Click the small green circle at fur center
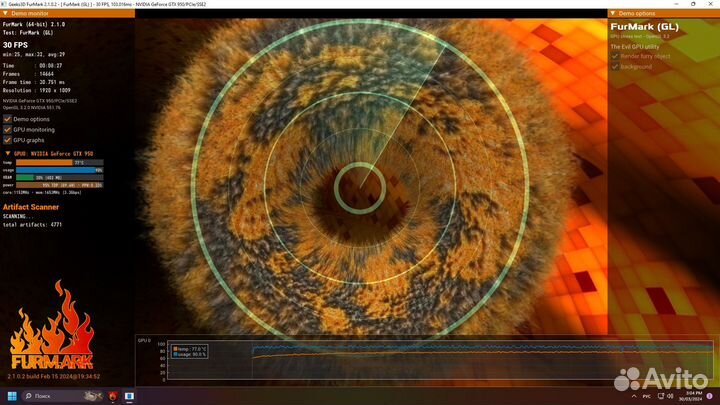Image resolution: width=720 pixels, height=405 pixels. 360,188
